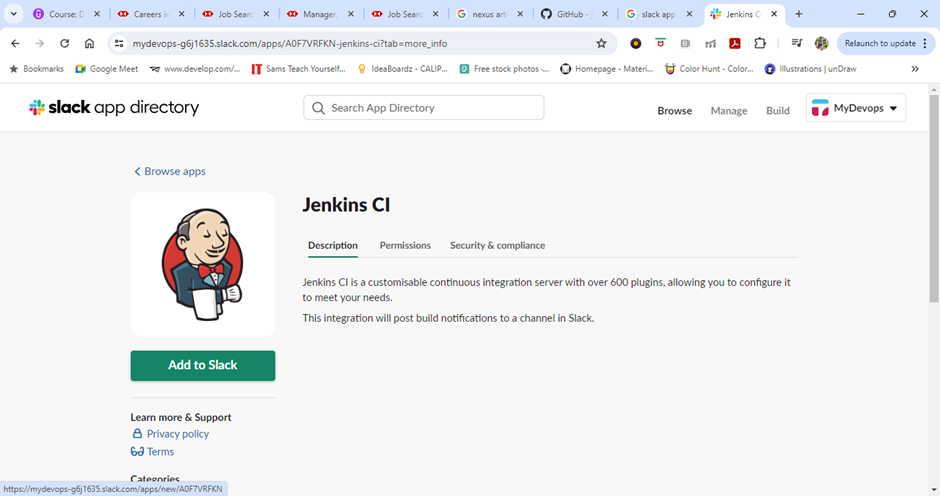This screenshot has height=496, width=940.
Task: Click the Jenkins CI app logo image
Action: click(203, 264)
